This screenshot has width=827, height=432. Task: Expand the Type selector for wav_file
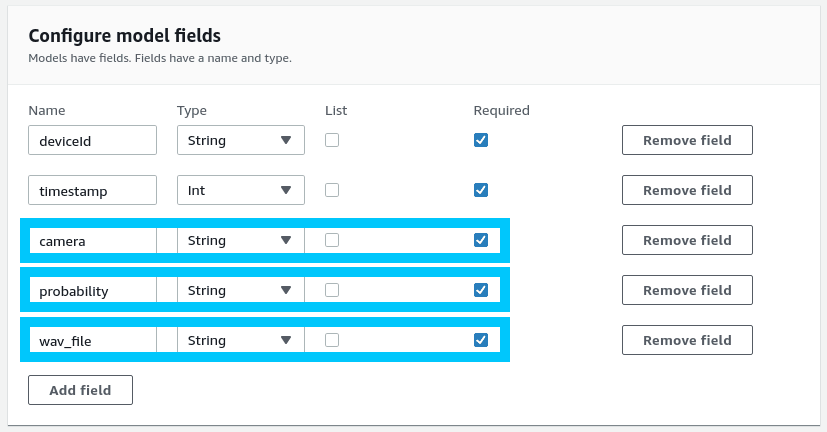pyautogui.click(x=240, y=340)
